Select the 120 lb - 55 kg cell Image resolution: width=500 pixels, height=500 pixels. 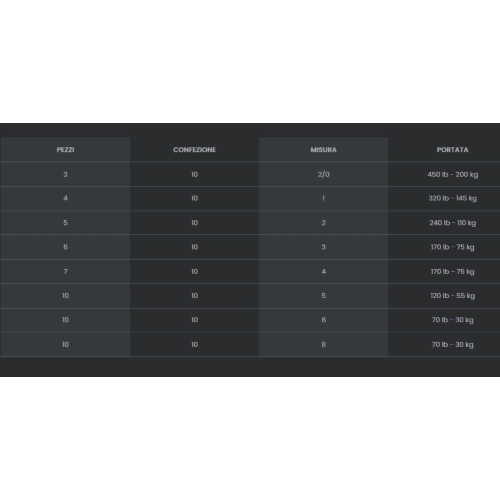point(452,296)
